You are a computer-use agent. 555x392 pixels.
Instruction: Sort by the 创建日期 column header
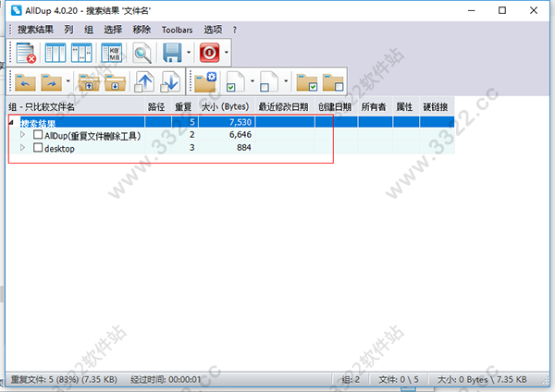(x=335, y=107)
